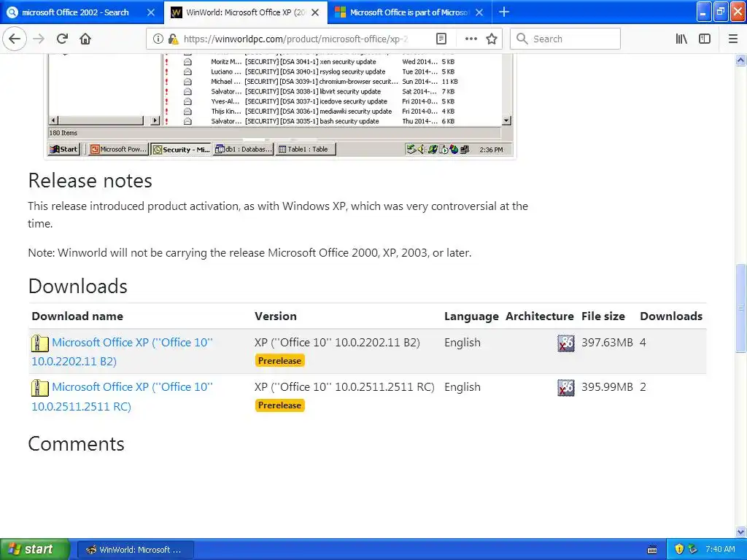Bookmark this page with the star
Screen dimensions: 747x560
(492, 39)
